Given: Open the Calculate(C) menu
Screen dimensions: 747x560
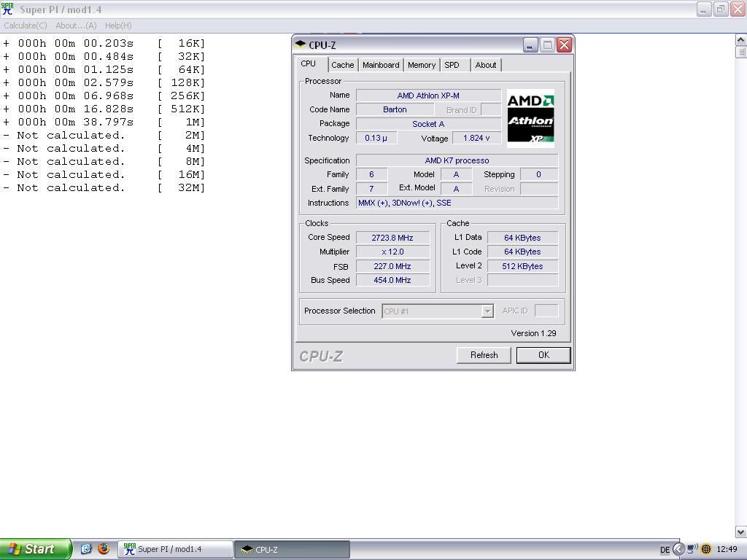Looking at the screenshot, I should [26, 26].
